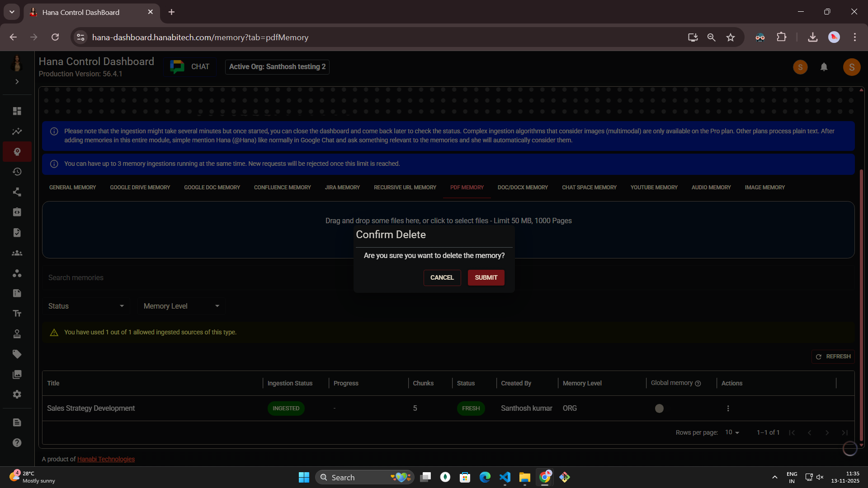Viewport: 868px width, 488px height.
Task: Open the help question-mark sidebar icon
Action: [17, 443]
